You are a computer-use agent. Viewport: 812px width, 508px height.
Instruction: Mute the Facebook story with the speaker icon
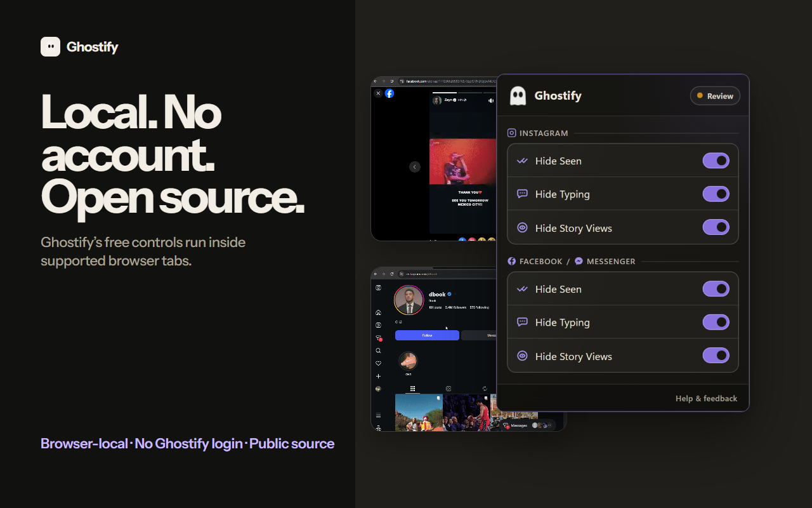491,100
